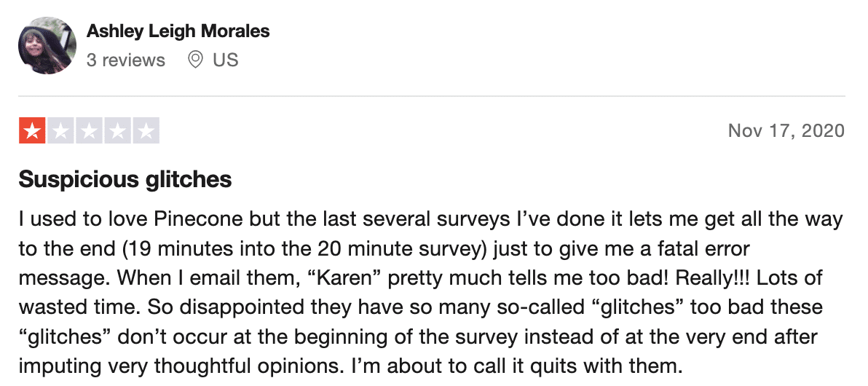Select the US country label
The image size is (868, 386).
pyautogui.click(x=225, y=60)
